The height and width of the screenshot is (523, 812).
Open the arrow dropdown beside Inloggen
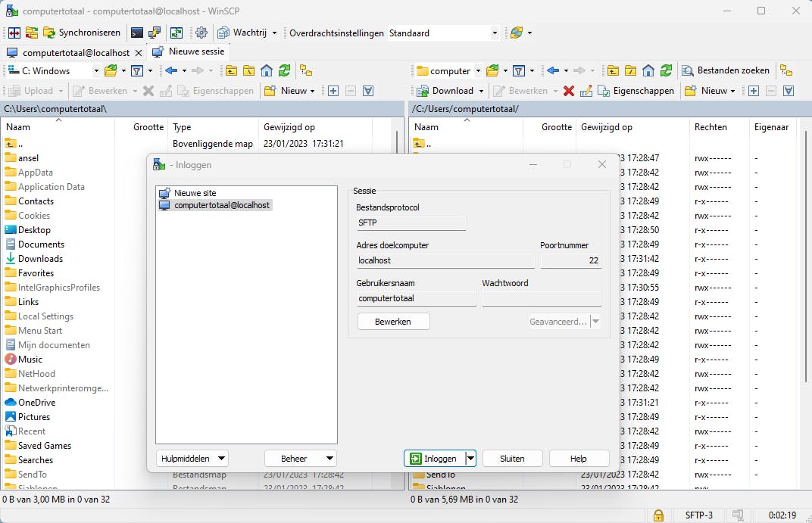point(470,458)
